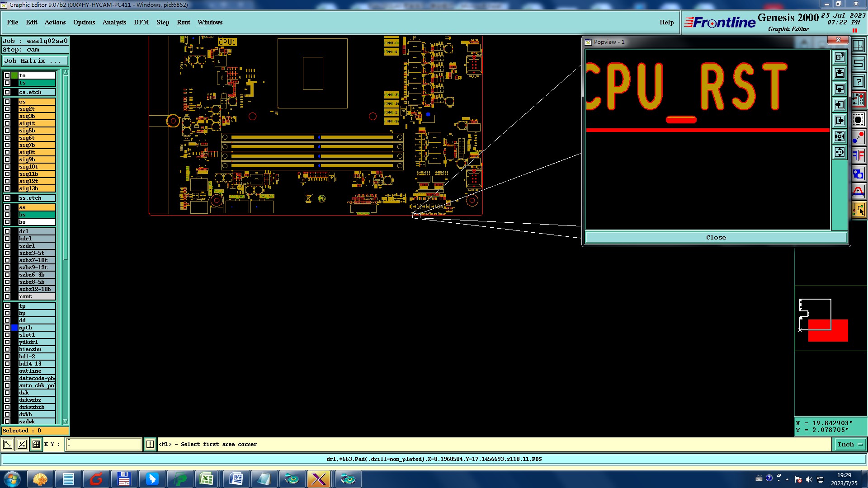868x488 pixels.
Task: Open the Job Matrix selector
Action: point(35,61)
